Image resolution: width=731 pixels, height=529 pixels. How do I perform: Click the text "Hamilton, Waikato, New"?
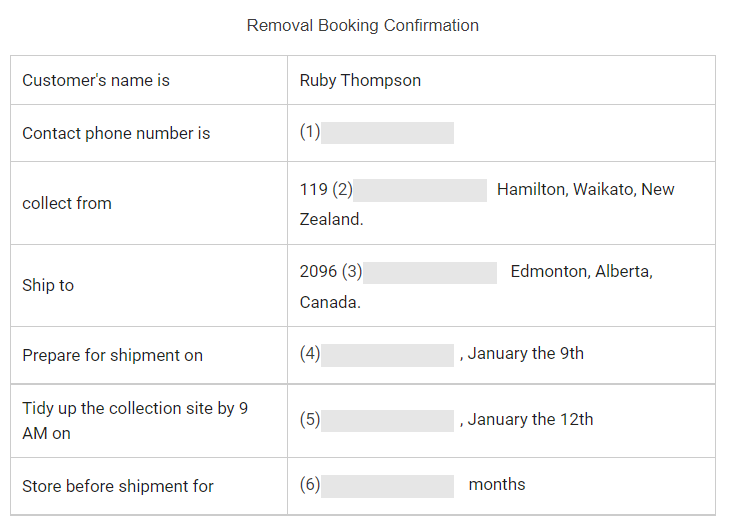click(x=585, y=190)
